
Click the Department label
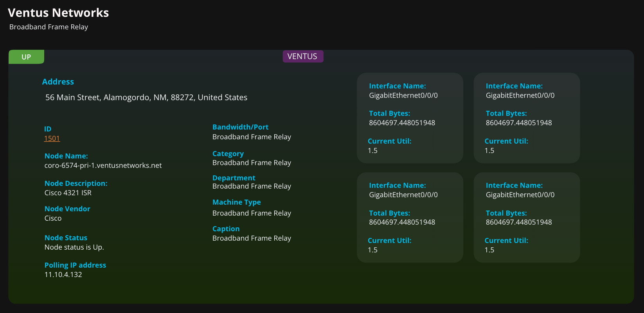click(234, 178)
